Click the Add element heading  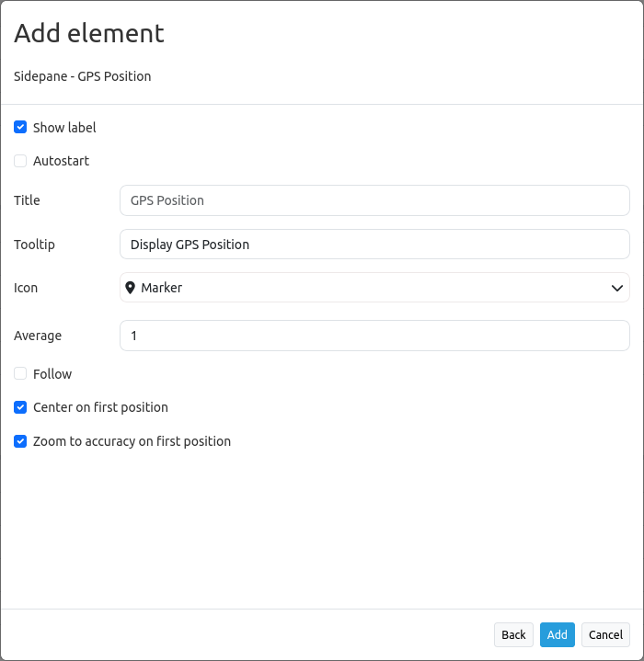pyautogui.click(x=89, y=33)
